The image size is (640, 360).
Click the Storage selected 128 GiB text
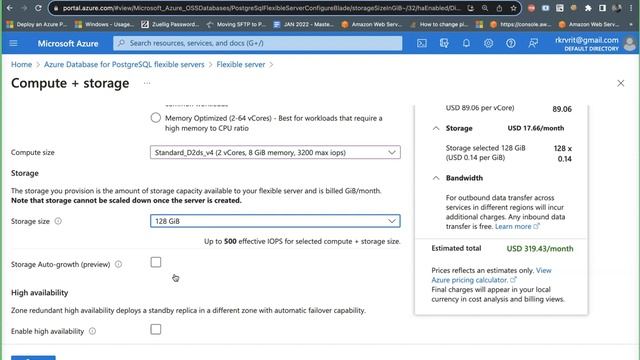click(x=485, y=148)
